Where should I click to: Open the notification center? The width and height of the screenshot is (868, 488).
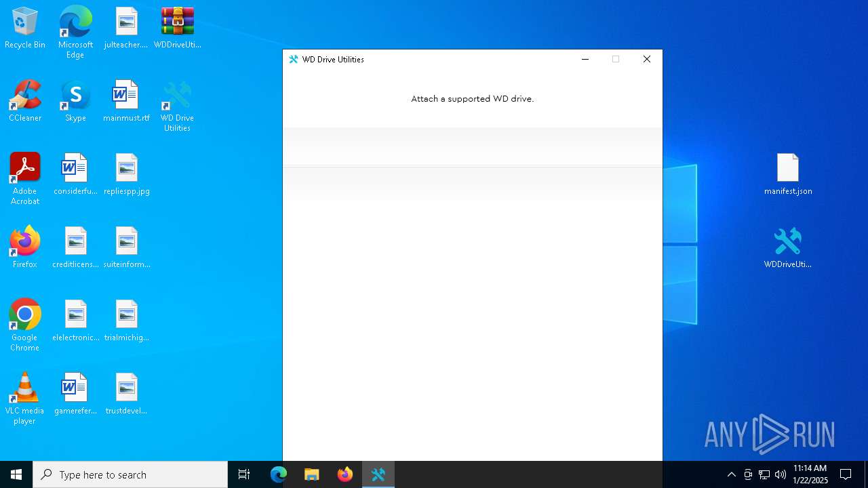pyautogui.click(x=846, y=474)
